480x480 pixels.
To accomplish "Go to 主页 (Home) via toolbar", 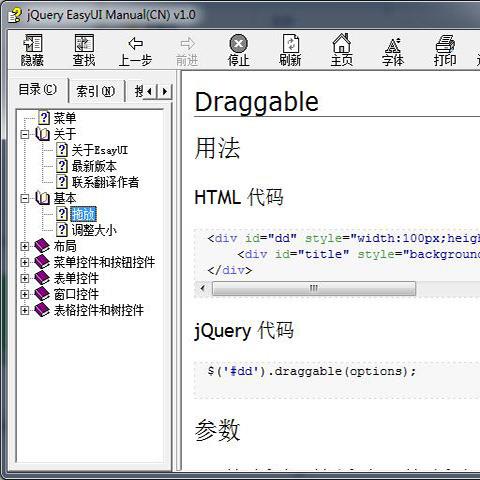I will click(342, 50).
